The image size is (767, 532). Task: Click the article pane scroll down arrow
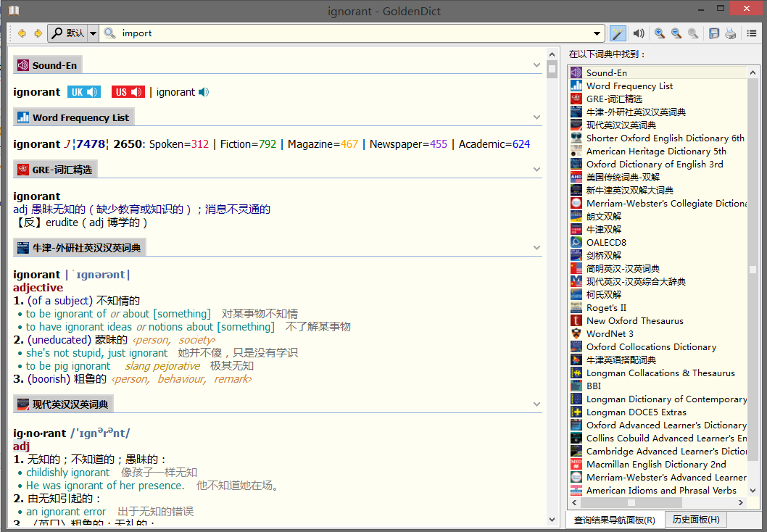pyautogui.click(x=552, y=520)
